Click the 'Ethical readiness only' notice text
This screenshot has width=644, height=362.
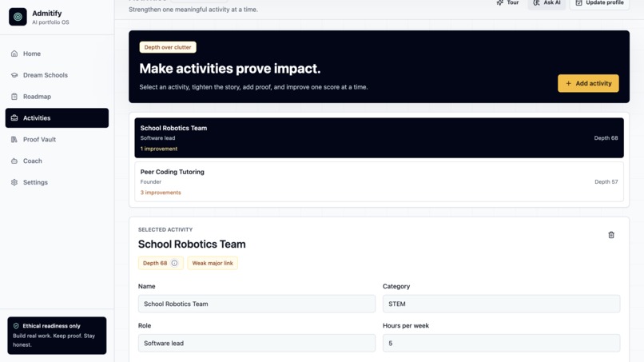[51, 326]
